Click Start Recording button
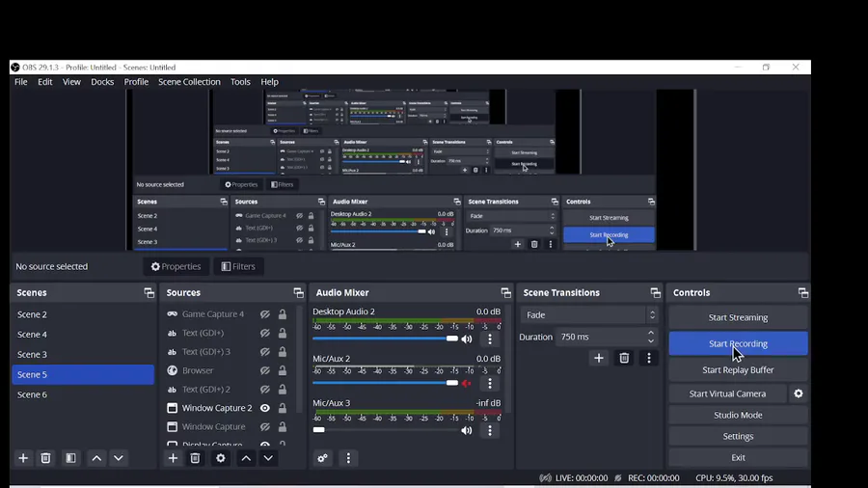This screenshot has height=488, width=868. click(x=738, y=343)
